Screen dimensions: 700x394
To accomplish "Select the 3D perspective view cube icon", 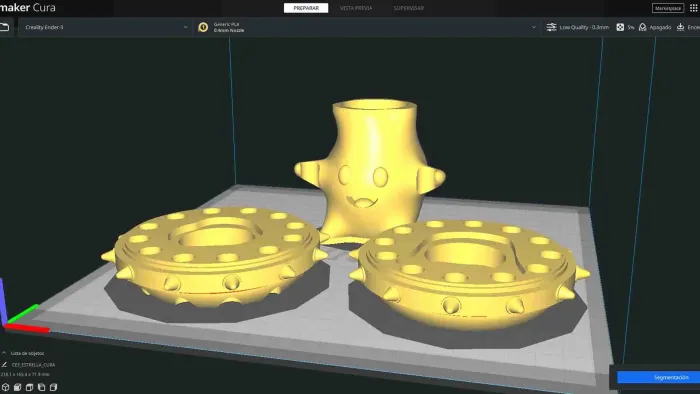I will click(x=5, y=387).
